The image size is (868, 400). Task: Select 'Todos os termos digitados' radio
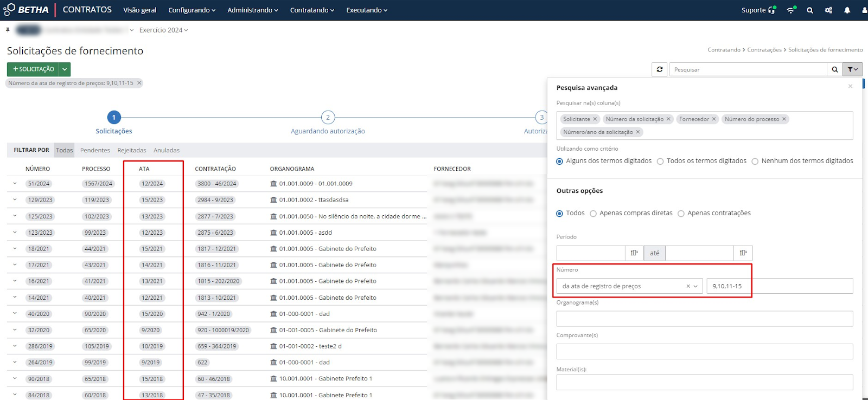660,161
